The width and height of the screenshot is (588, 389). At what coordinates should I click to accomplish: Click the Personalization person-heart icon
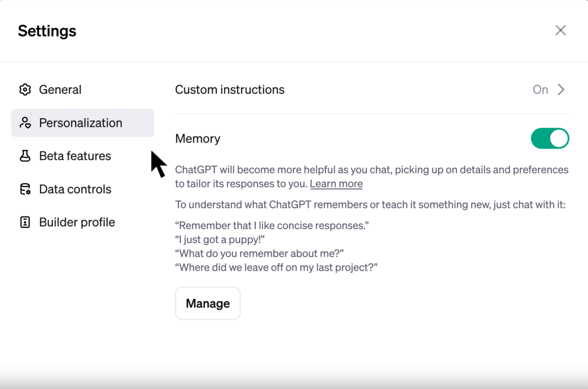(x=25, y=123)
